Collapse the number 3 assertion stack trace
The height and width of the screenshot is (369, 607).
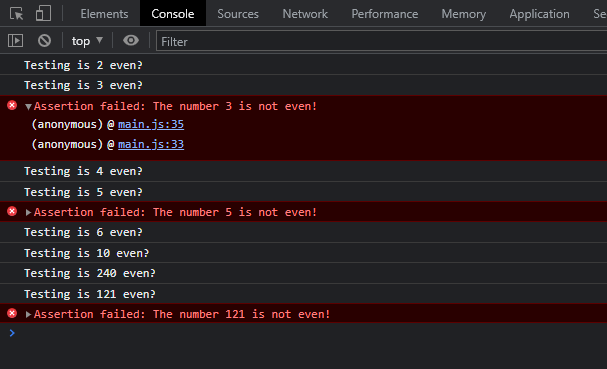pos(28,106)
